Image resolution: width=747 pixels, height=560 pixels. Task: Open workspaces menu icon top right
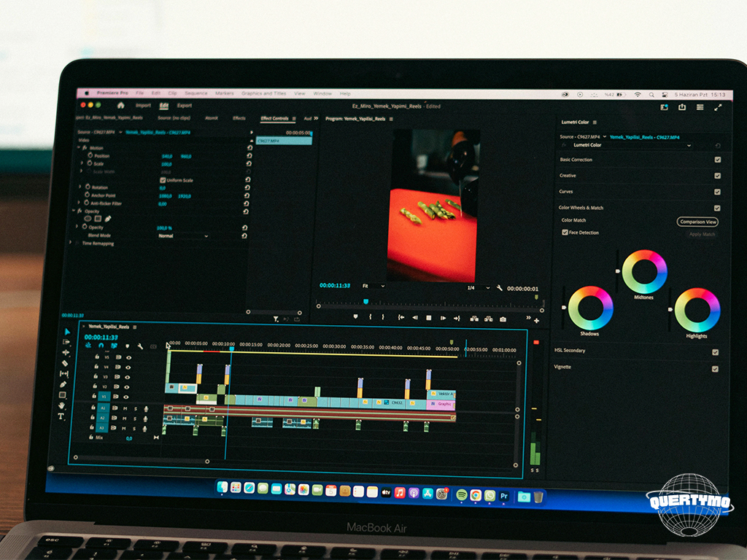point(664,108)
